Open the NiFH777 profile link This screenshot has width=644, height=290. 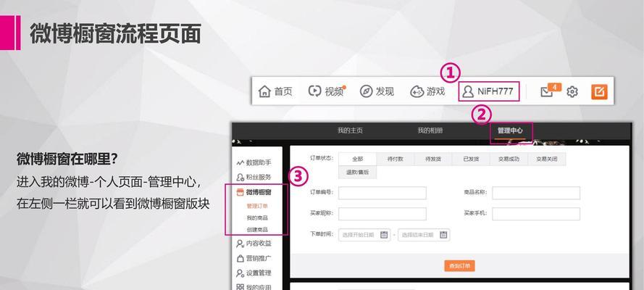488,91
